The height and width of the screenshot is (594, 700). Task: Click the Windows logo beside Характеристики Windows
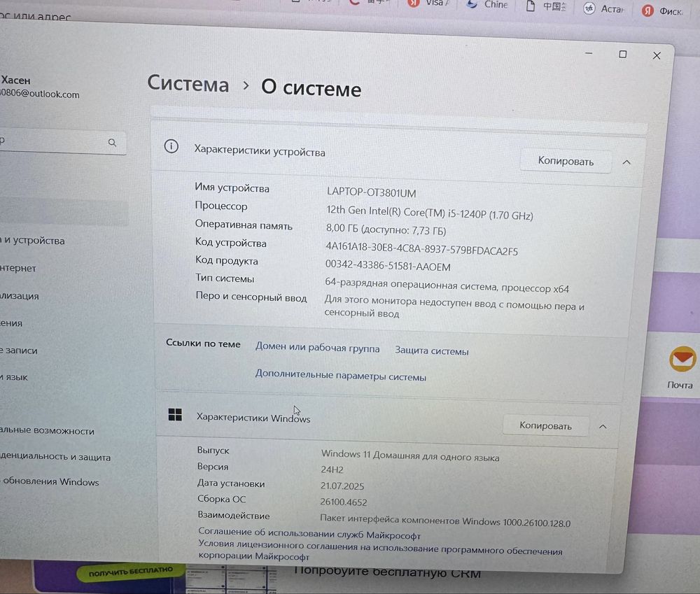click(x=175, y=415)
